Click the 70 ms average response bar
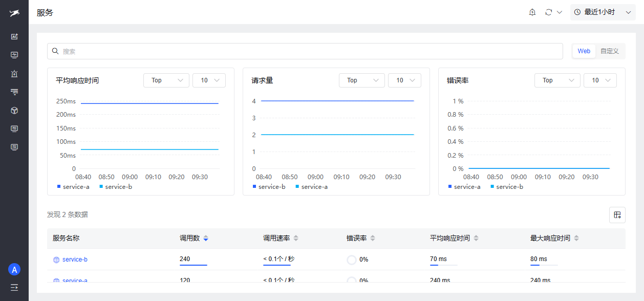Screen dimensions: 644x301 [443, 265]
